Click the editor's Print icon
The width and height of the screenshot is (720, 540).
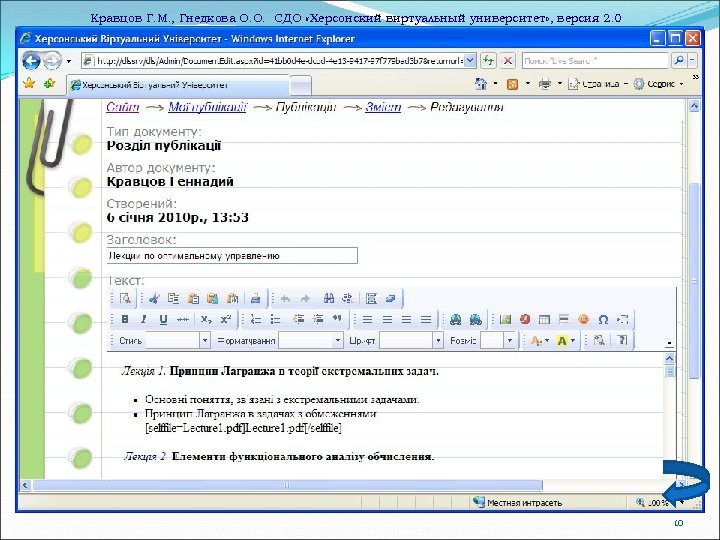coord(256,298)
